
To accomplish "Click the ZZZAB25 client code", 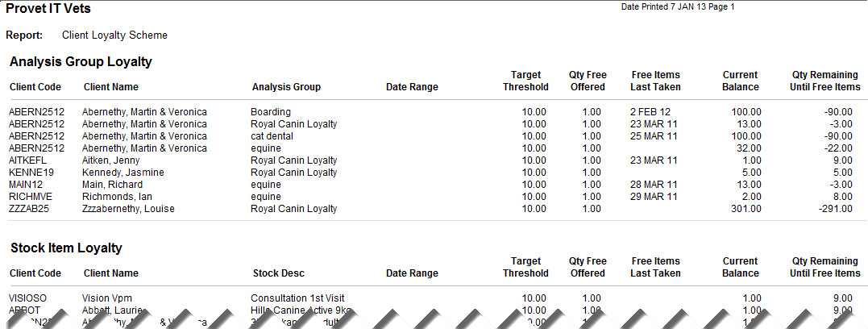I will click(x=30, y=210).
